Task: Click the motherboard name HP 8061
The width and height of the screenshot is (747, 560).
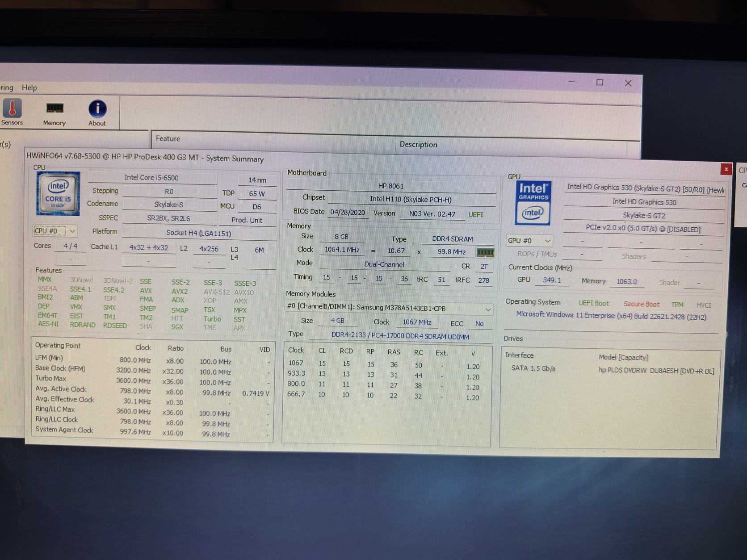Action: tap(391, 186)
